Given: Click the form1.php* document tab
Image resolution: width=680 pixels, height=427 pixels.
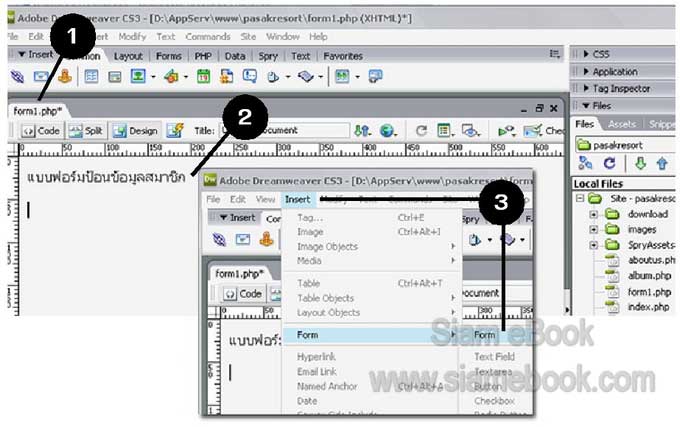Looking at the screenshot, I should click(38, 111).
